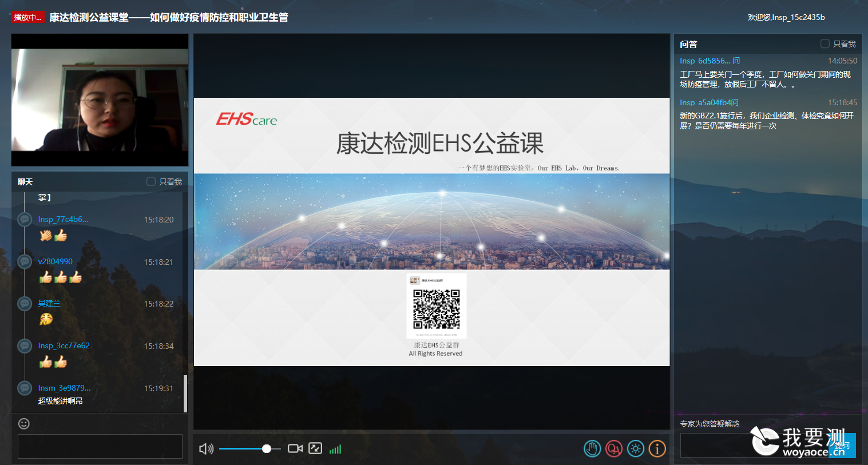Click username 吴建兰 in chat

click(49, 303)
